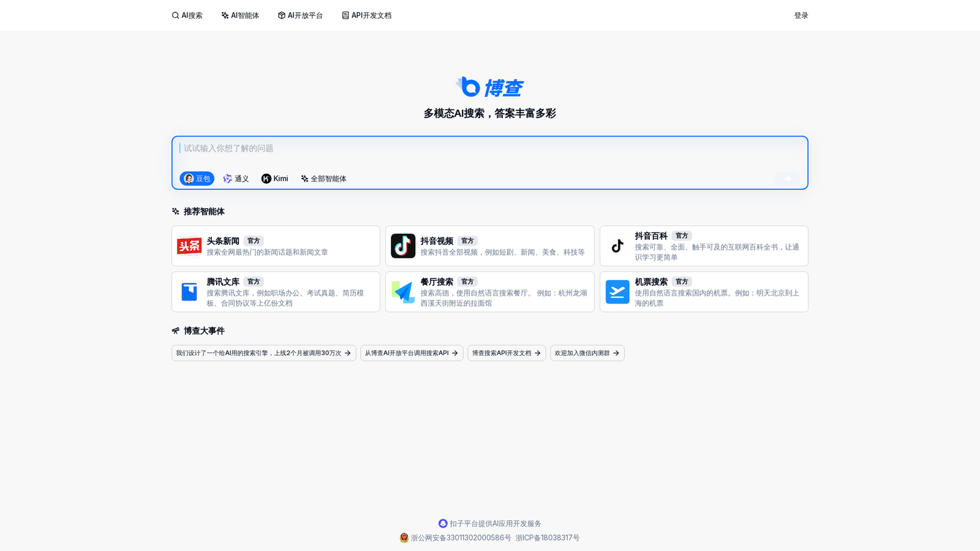
Task: Open the 头条新闻 agent title
Action: 223,241
